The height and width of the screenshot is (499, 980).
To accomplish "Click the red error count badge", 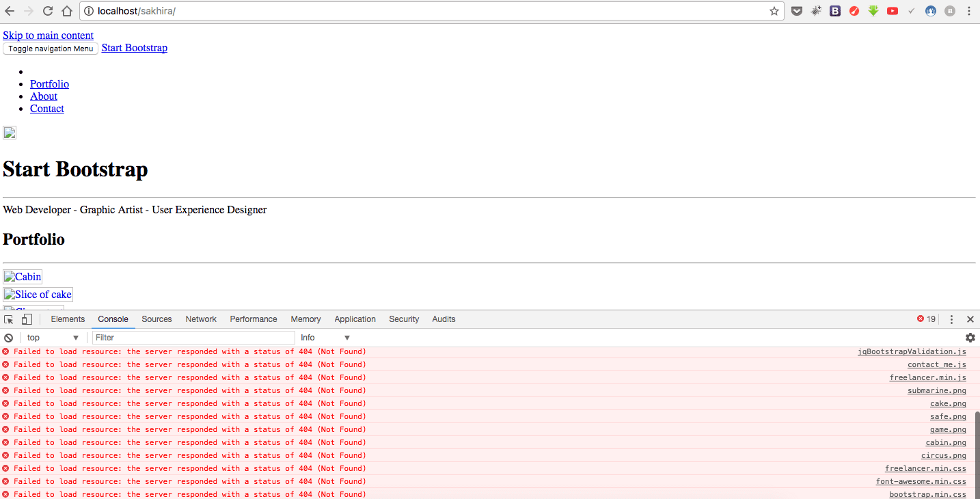I will [x=926, y=319].
